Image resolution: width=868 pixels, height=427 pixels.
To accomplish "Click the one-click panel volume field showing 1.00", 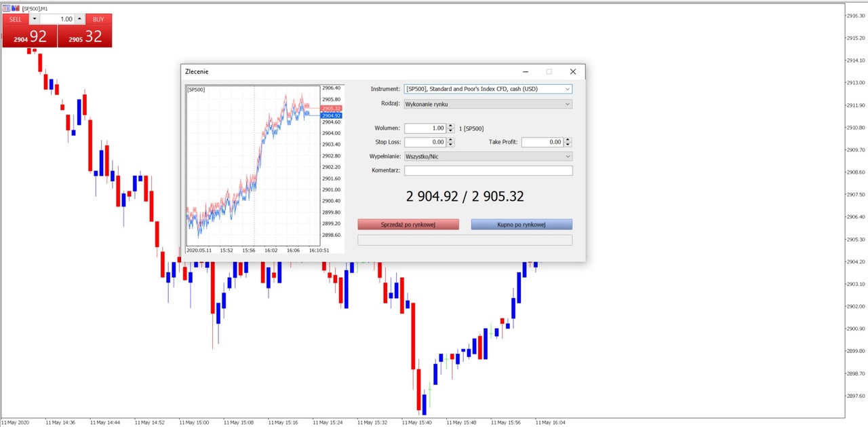I will click(x=57, y=19).
